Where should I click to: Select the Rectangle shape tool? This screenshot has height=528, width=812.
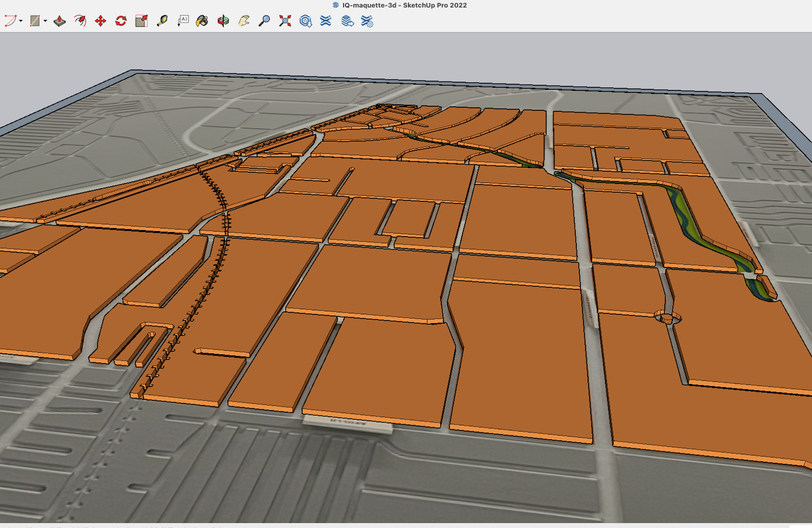tap(35, 21)
